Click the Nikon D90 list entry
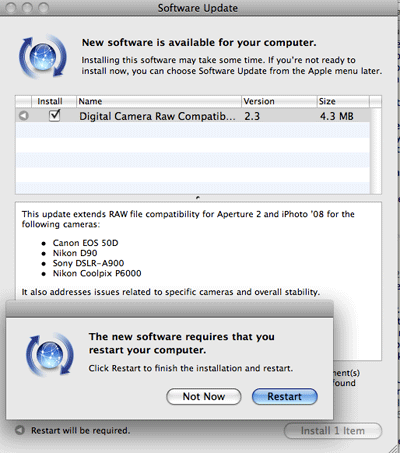Screen dimensions: 400x453 (75, 253)
